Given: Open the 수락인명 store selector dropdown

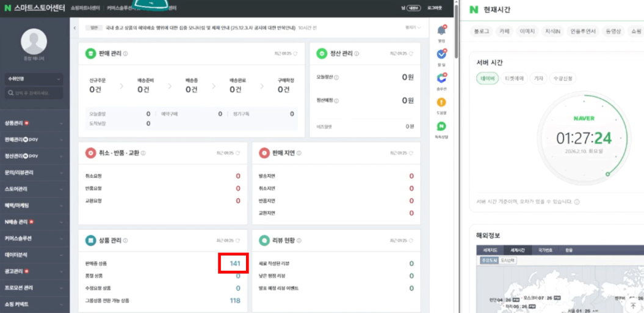Looking at the screenshot, I should click(34, 79).
